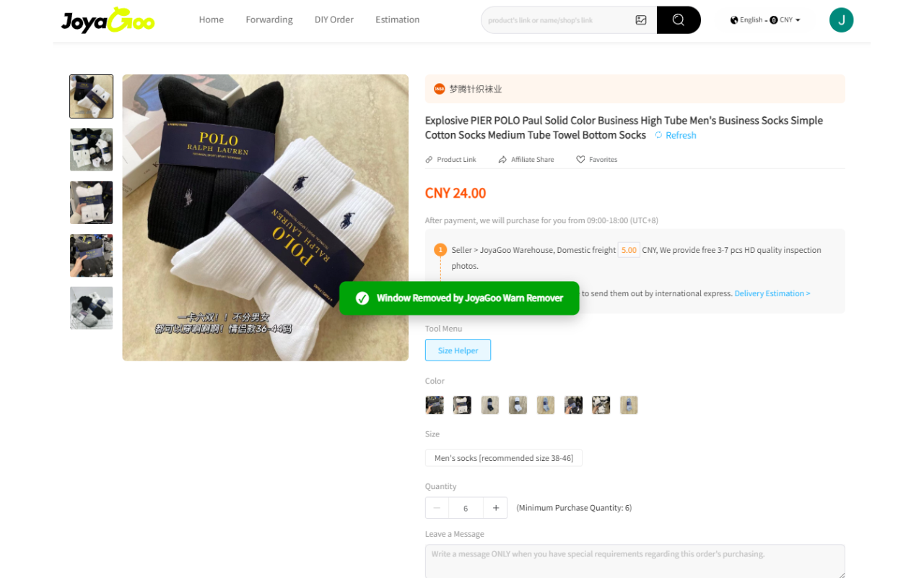The image size is (924, 578).
Task: Decrease quantity with minus button
Action: 437,508
